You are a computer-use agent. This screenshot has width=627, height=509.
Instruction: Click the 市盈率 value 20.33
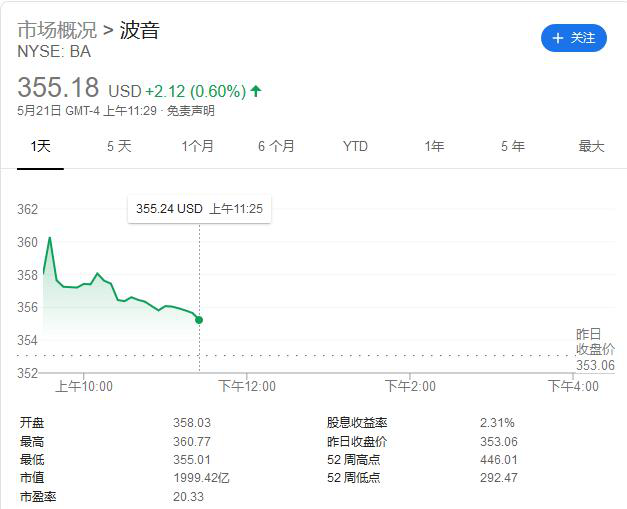(188, 497)
